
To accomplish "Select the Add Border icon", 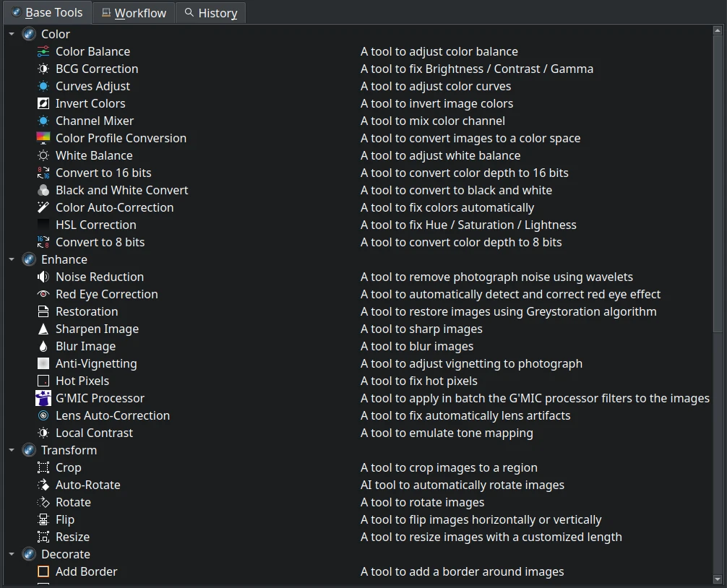I will tap(43, 571).
